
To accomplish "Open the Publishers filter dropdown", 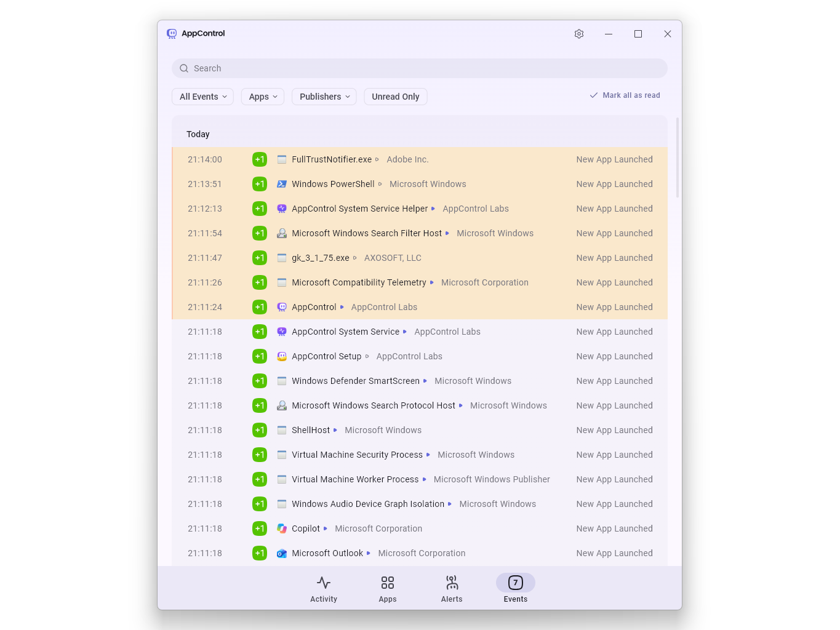I will (324, 97).
